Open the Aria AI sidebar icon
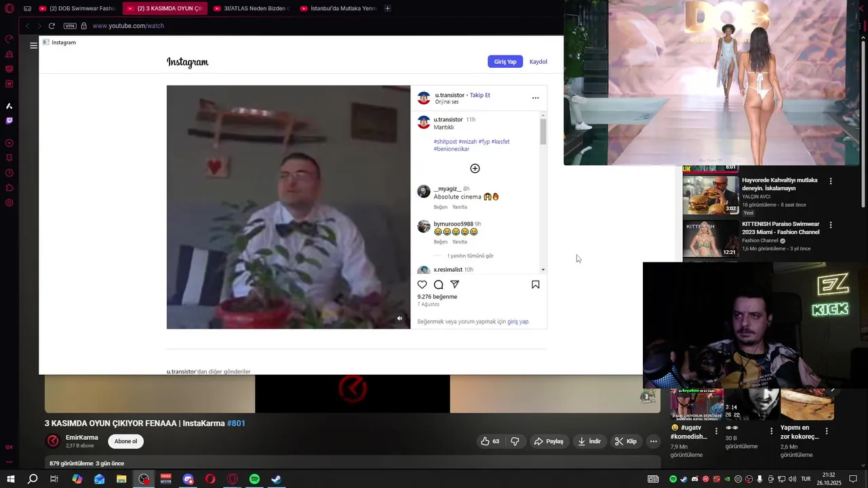 click(x=9, y=106)
